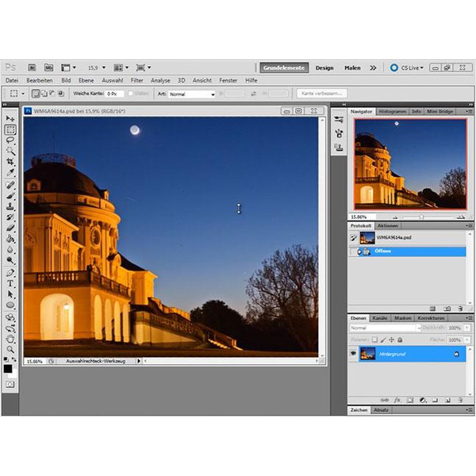Click the Kante verbessern button
The height and width of the screenshot is (476, 476).
321,94
